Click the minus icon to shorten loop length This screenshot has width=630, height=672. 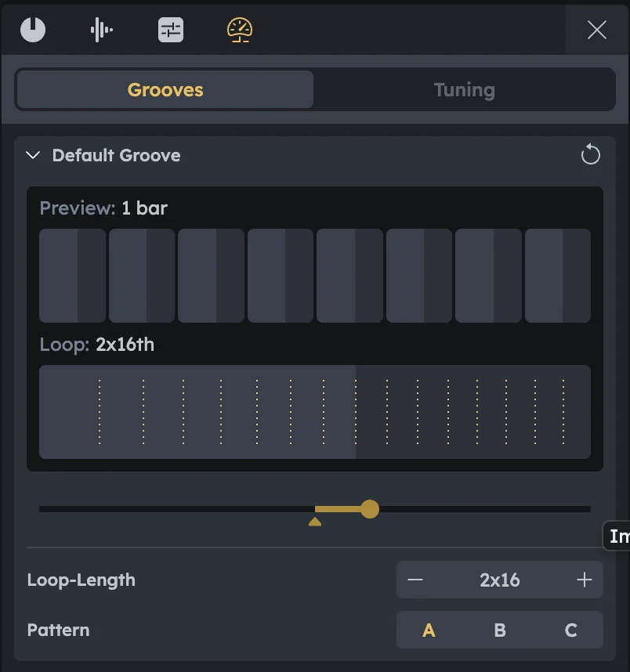point(415,580)
